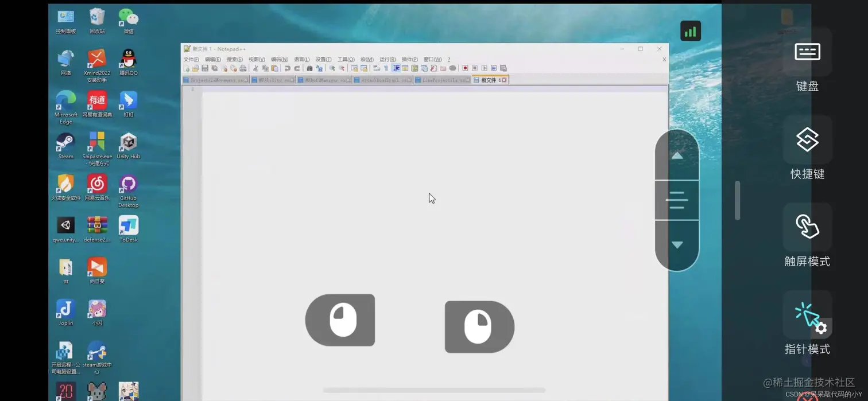This screenshot has height=401, width=868.
Task: Select the 网易云音乐 desktop icon
Action: point(97,188)
